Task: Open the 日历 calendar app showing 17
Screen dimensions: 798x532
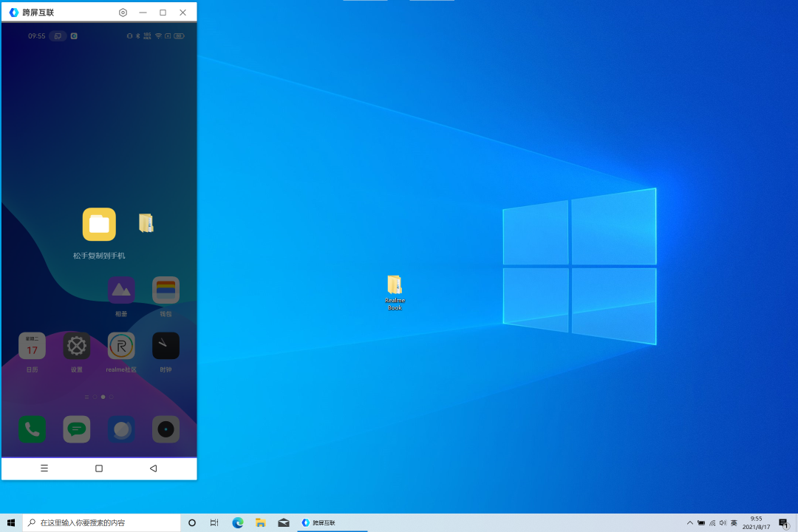Action: 32,346
